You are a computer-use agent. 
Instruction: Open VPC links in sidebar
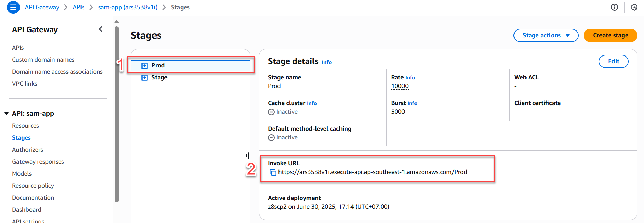[25, 84]
